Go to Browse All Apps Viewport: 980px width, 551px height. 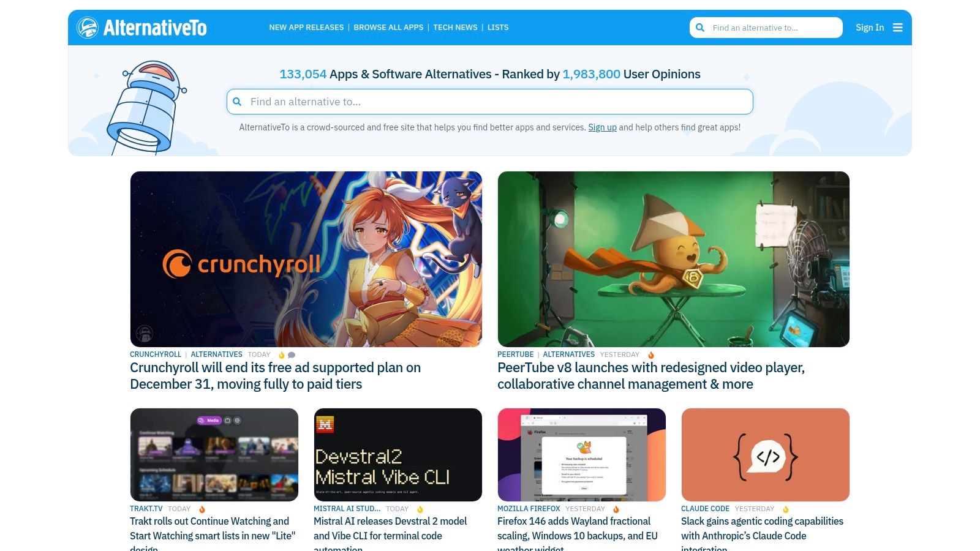[388, 28]
